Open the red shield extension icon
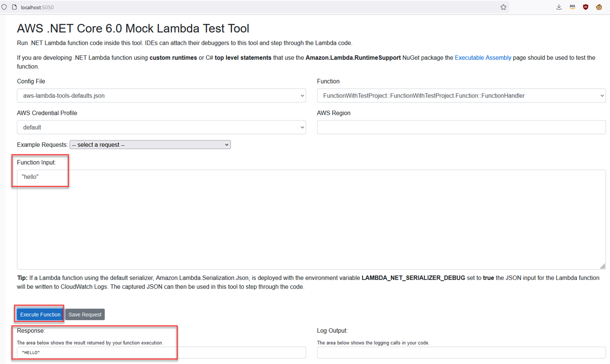610x364 pixels. (x=585, y=7)
